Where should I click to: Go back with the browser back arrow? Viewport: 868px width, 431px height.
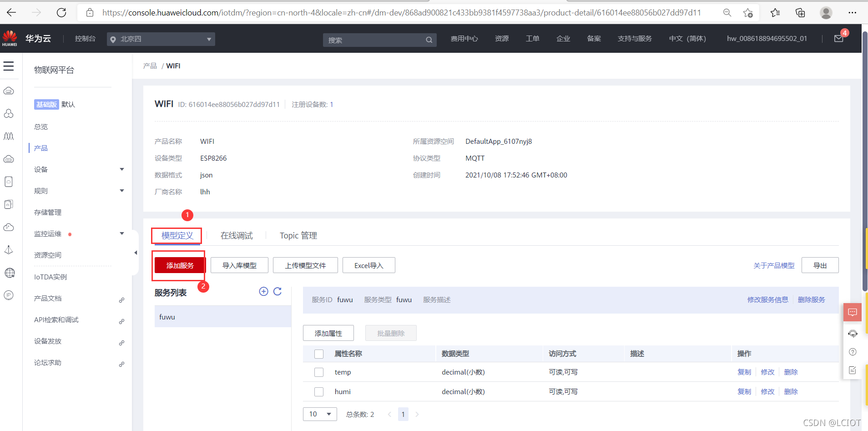pyautogui.click(x=11, y=13)
